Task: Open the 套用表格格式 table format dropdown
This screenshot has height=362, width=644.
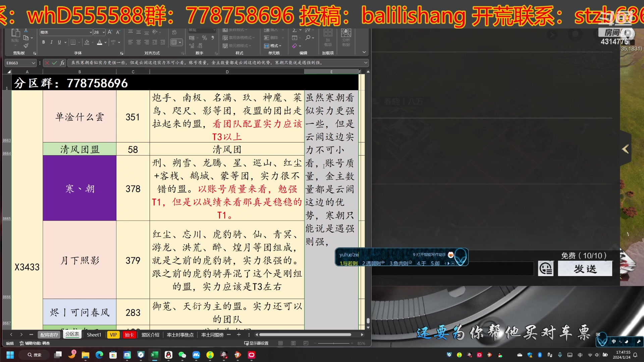Action: (x=239, y=38)
